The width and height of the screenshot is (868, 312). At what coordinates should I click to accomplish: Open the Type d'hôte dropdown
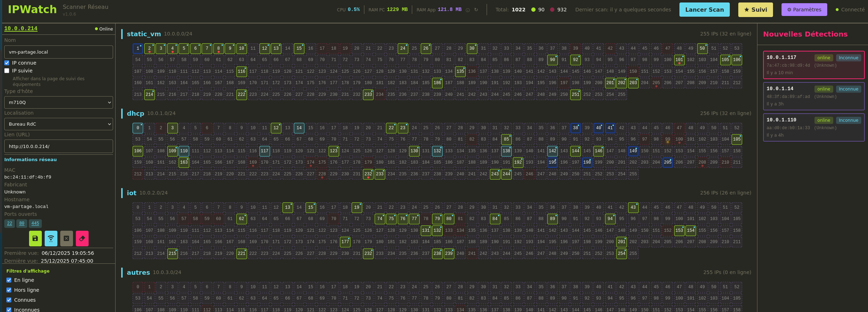tap(58, 102)
